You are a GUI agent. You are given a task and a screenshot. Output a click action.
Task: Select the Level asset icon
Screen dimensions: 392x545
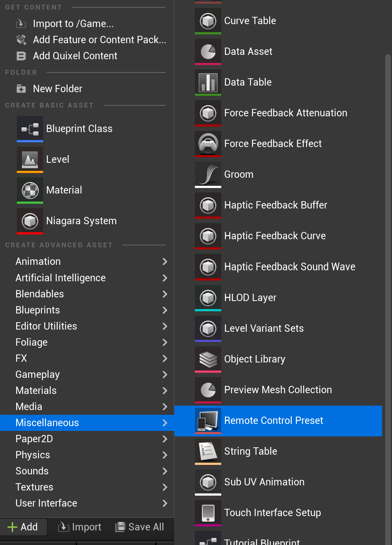click(30, 159)
